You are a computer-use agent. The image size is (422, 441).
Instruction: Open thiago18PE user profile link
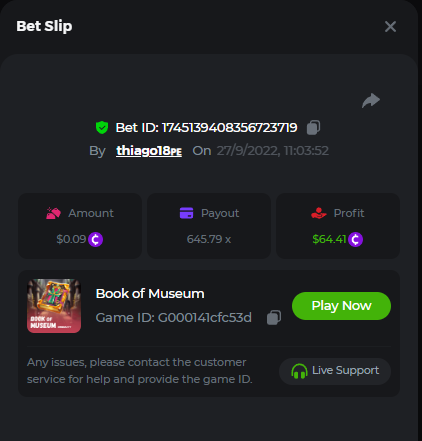coord(149,151)
